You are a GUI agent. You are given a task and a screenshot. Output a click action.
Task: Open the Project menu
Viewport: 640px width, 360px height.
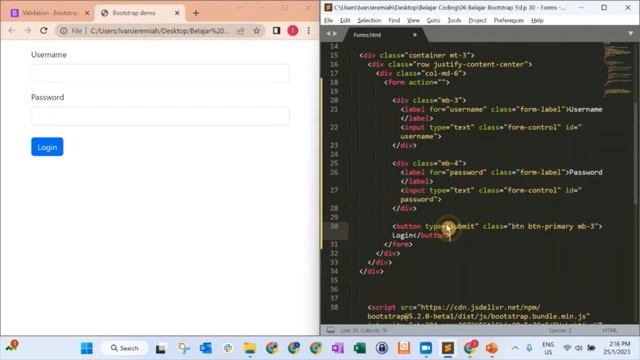pyautogui.click(x=477, y=20)
